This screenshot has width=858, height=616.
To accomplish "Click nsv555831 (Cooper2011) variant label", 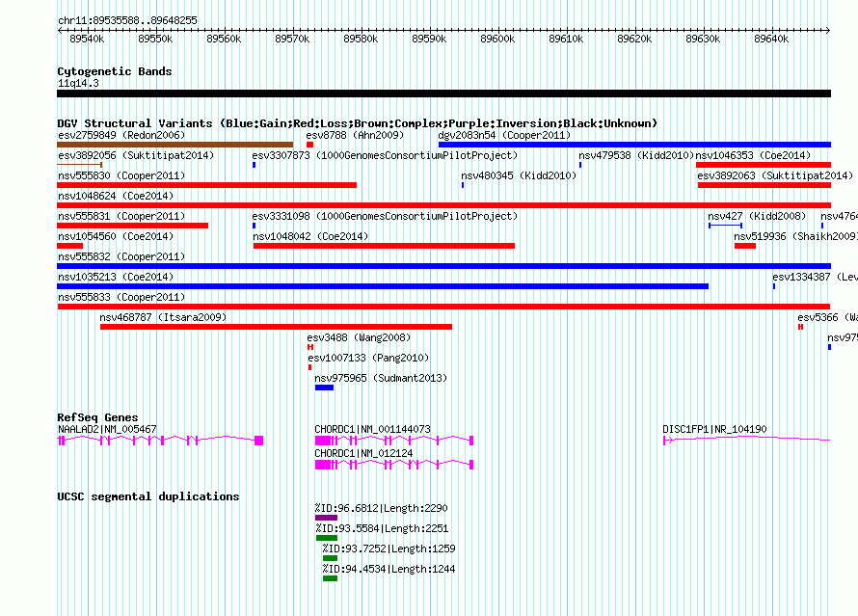I will (x=121, y=216).
